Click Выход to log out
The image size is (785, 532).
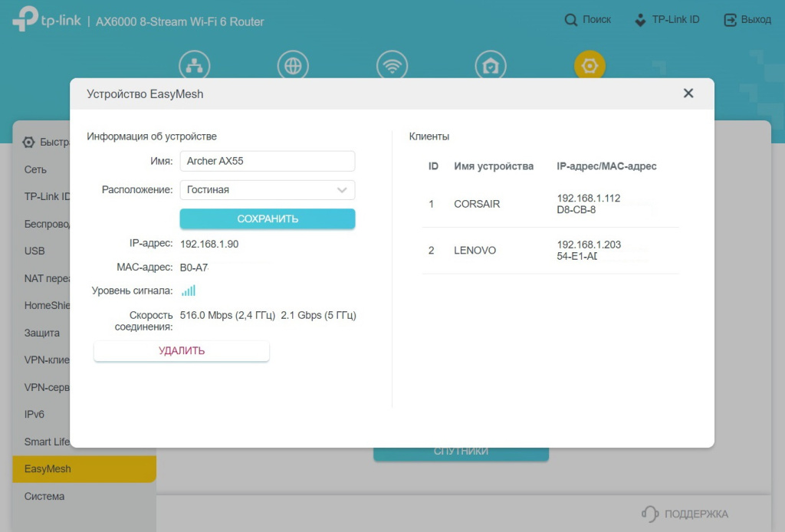click(x=756, y=19)
